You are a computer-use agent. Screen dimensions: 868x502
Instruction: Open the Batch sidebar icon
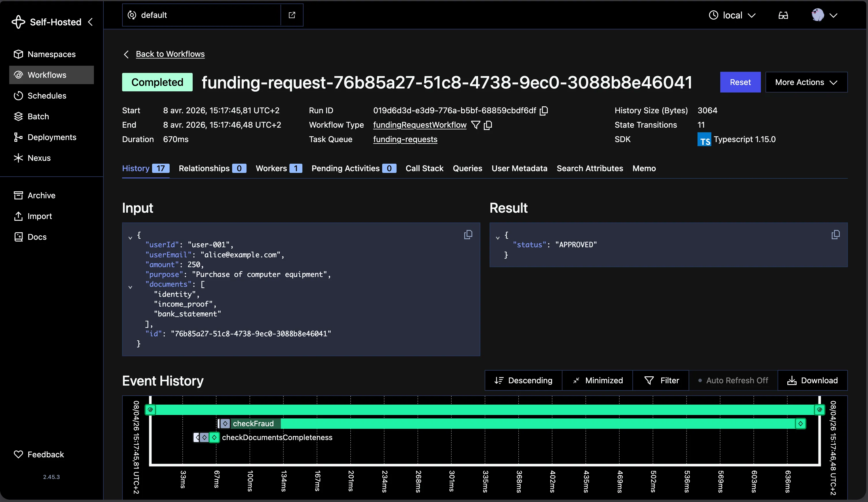(19, 116)
